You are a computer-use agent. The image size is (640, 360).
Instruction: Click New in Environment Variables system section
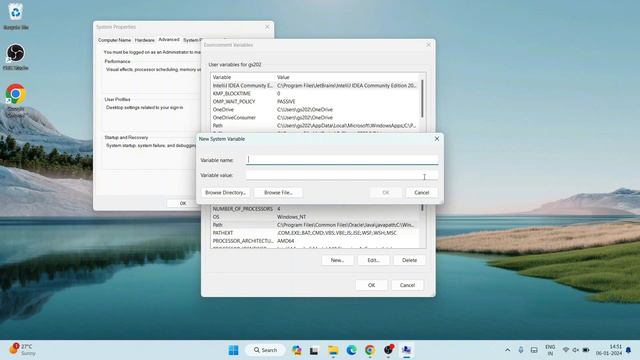pos(337,260)
